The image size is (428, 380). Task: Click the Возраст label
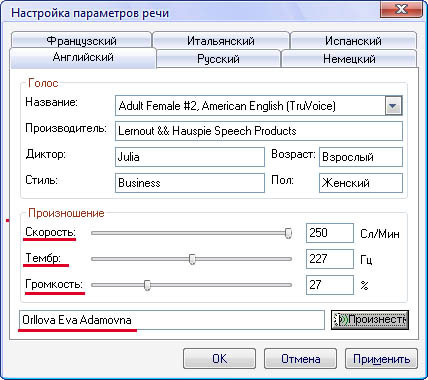[x=293, y=154]
